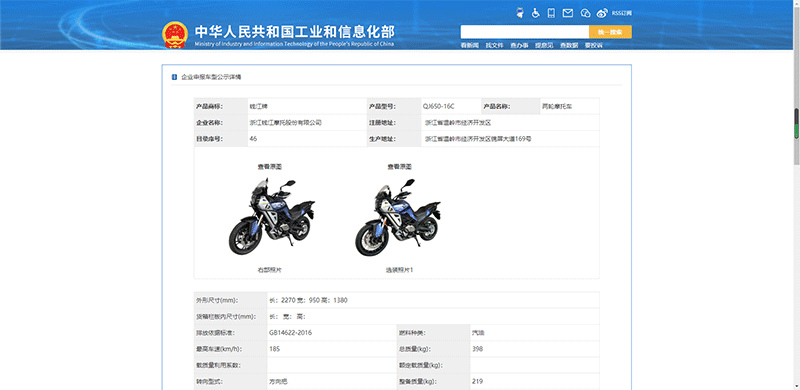Screen dimensions: 800x390
Task: Click the wheelchair accessibility icon
Action: tap(536, 13)
